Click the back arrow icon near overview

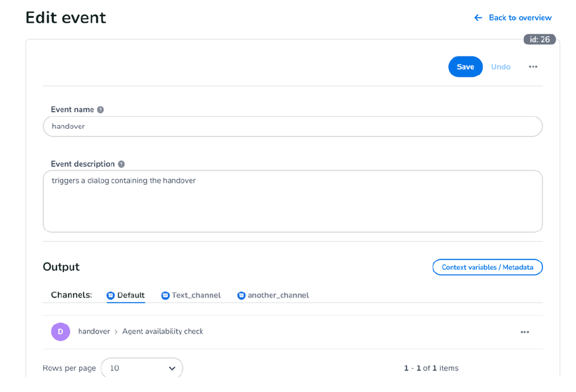click(478, 18)
